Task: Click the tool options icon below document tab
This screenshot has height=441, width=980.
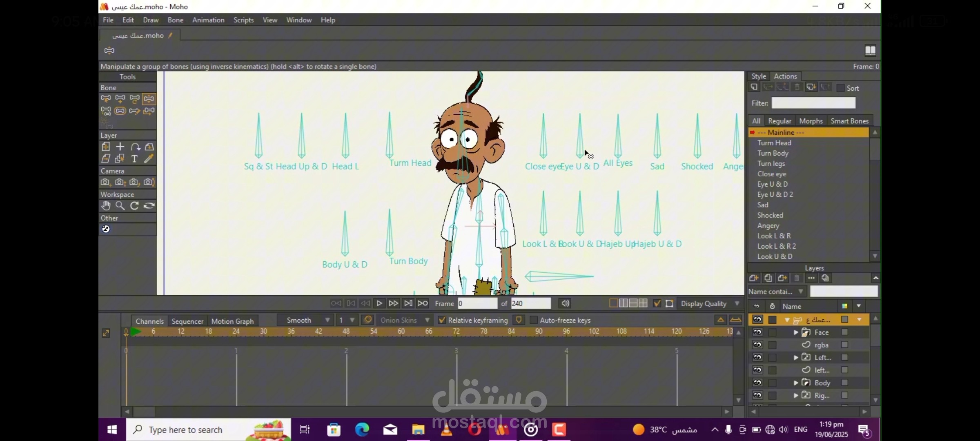Action: pyautogui.click(x=109, y=50)
